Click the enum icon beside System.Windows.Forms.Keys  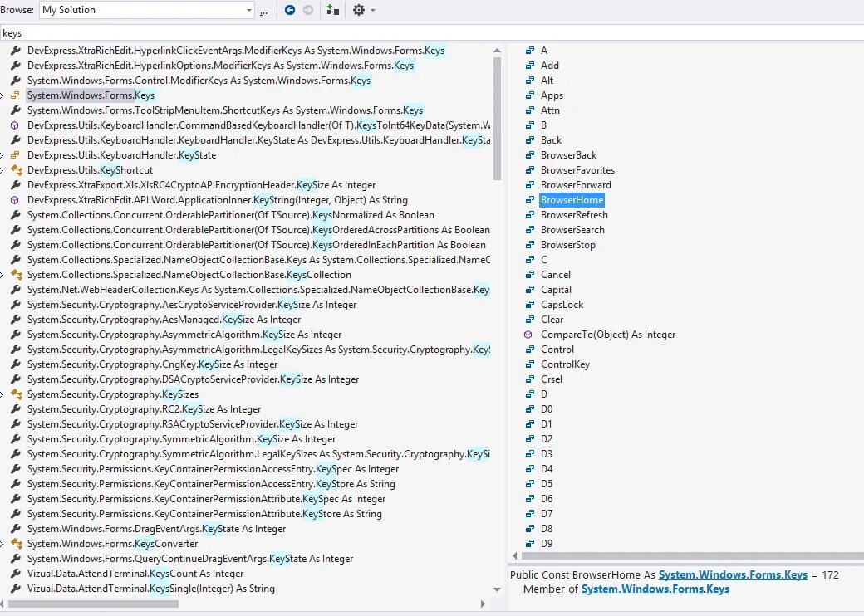click(x=16, y=95)
